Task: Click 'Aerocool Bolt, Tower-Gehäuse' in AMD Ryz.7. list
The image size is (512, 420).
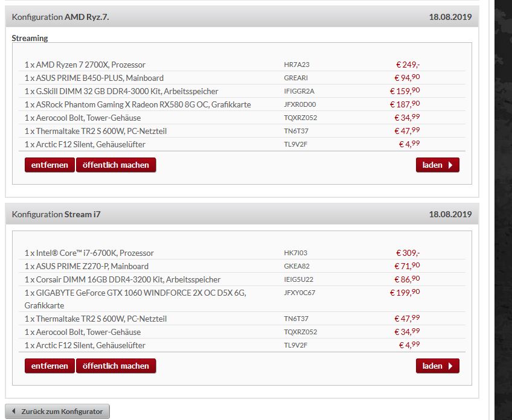Action: [x=83, y=118]
